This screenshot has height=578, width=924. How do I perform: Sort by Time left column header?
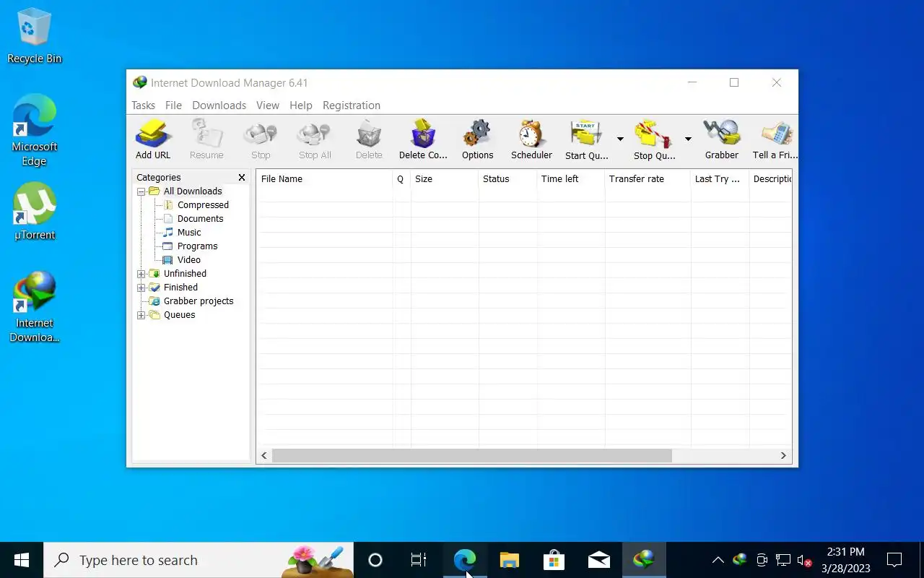[x=570, y=179]
